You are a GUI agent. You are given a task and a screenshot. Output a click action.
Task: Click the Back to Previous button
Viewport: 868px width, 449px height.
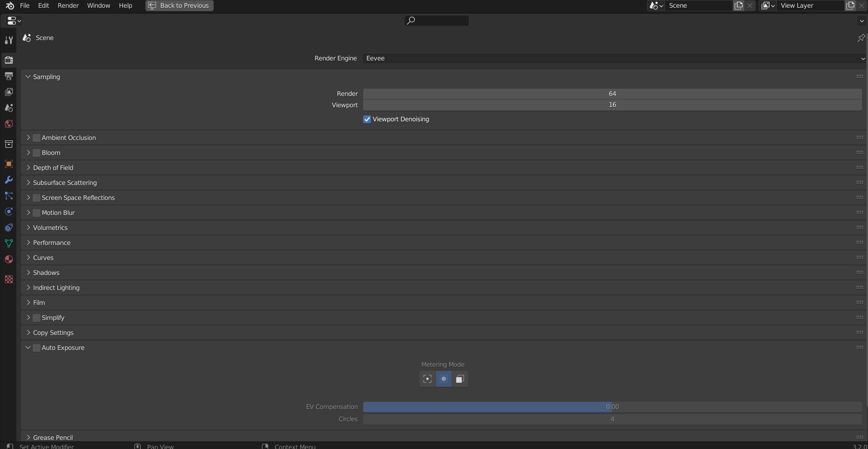pyautogui.click(x=179, y=5)
